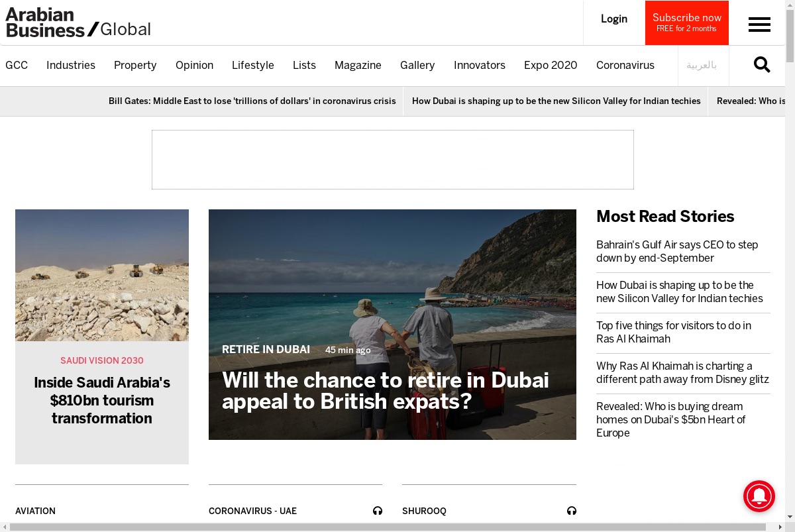The width and height of the screenshot is (795, 532).
Task: Open Most Read story on Indian techies
Action: (680, 292)
